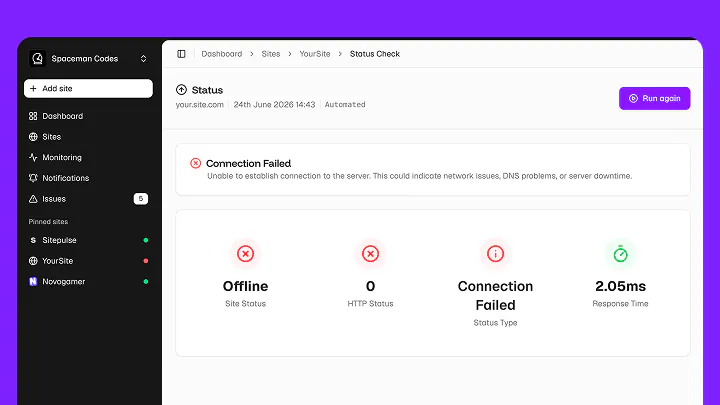The width and height of the screenshot is (720, 405).
Task: Open Notifications in the sidebar
Action: pyautogui.click(x=88, y=178)
